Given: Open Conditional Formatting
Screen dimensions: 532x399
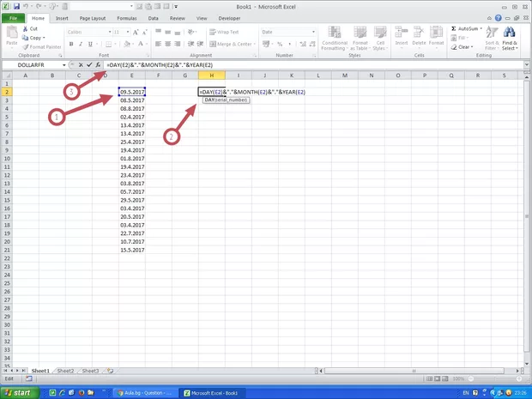Looking at the screenshot, I should (x=335, y=39).
